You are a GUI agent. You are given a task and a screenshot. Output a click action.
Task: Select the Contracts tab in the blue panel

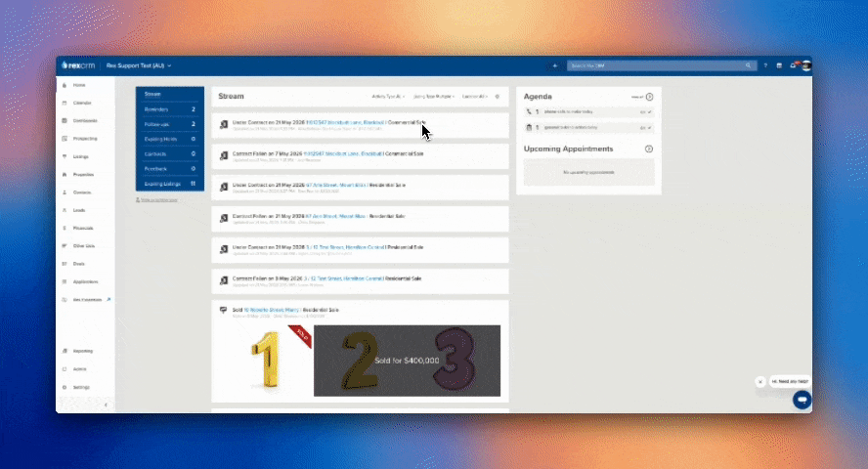click(x=170, y=153)
